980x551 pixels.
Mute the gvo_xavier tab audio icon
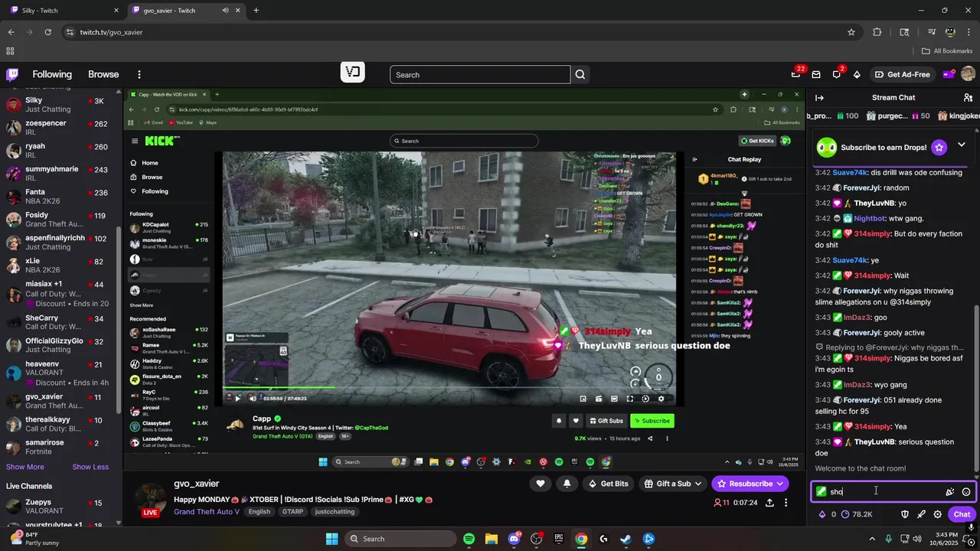(225, 11)
